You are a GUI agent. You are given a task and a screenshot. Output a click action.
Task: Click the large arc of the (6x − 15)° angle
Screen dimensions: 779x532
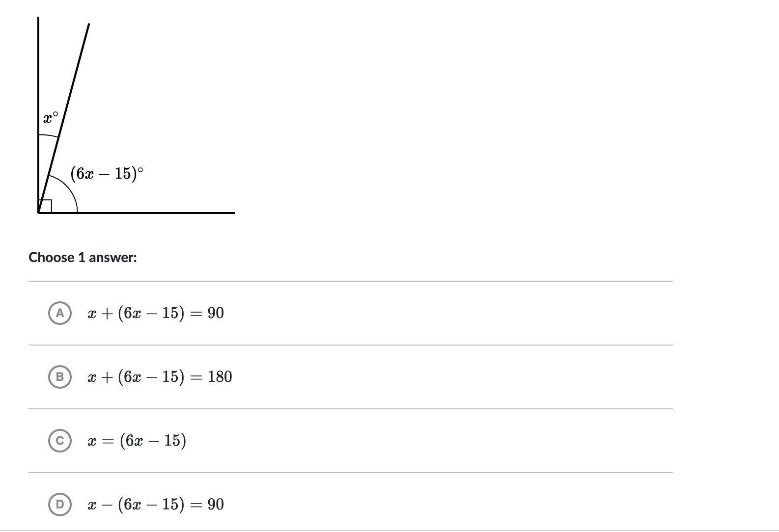pyautogui.click(x=71, y=189)
